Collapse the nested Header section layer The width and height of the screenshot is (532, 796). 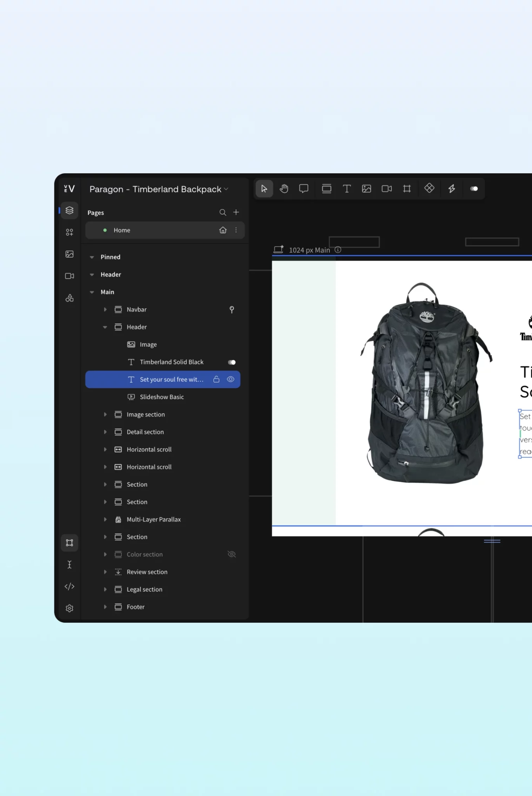click(x=105, y=327)
